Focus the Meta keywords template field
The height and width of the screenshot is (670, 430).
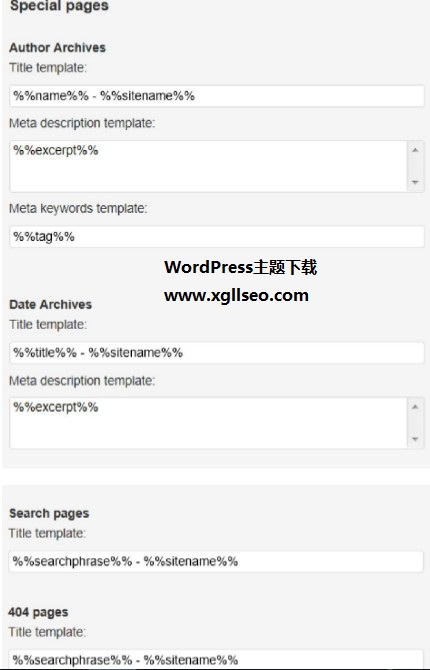tap(217, 237)
